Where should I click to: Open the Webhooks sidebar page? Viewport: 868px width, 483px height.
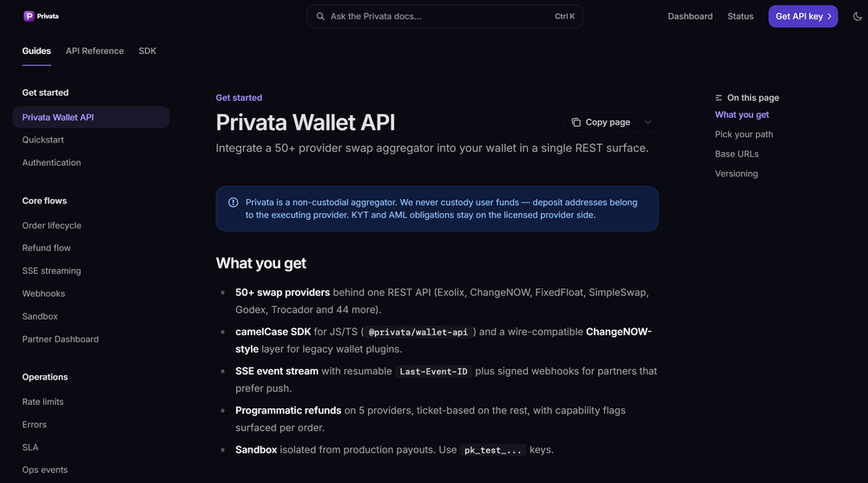[43, 294]
